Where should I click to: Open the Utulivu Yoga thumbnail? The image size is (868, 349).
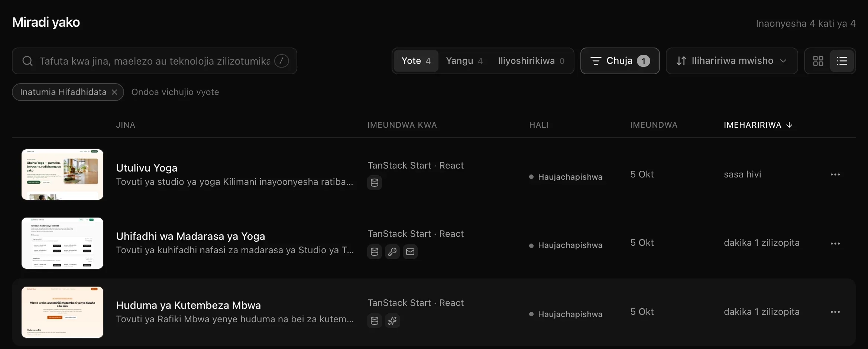tap(62, 174)
